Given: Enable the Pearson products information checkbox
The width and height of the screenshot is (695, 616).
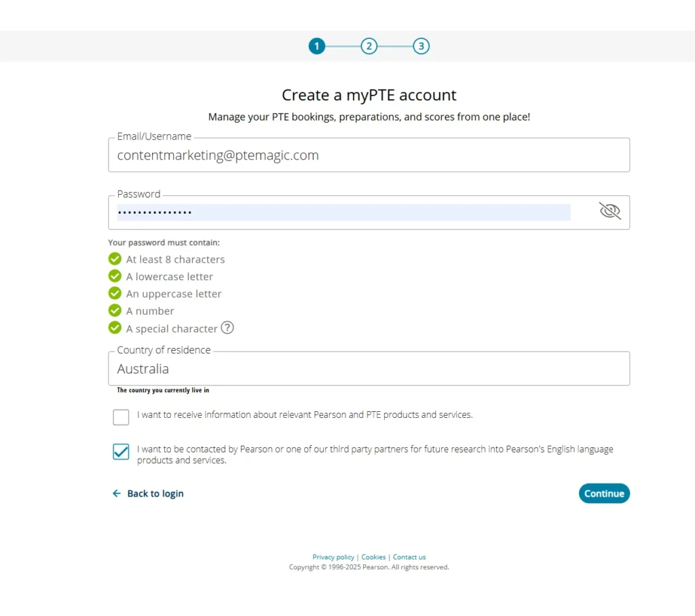Looking at the screenshot, I should pyautogui.click(x=121, y=417).
